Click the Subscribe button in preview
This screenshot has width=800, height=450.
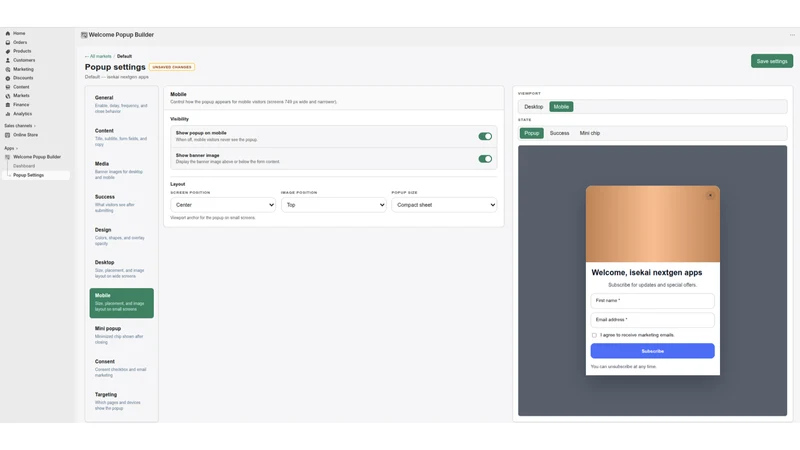click(653, 351)
